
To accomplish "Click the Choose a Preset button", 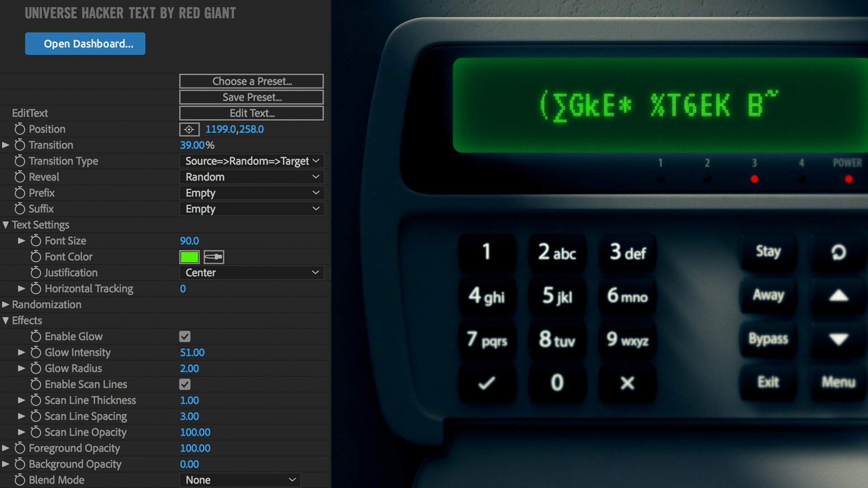I will tap(251, 81).
